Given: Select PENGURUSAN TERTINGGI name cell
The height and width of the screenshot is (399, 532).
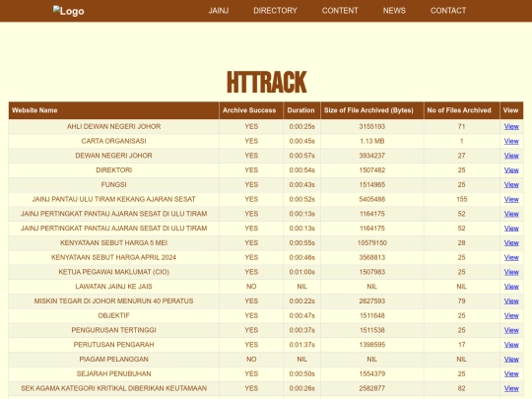Looking at the screenshot, I should 113,330.
